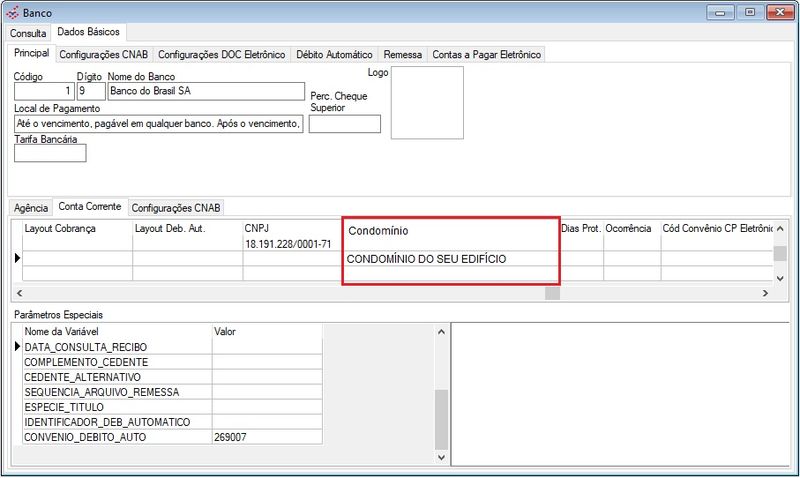Select the Débito Automático tab
800x478 pixels.
click(335, 54)
